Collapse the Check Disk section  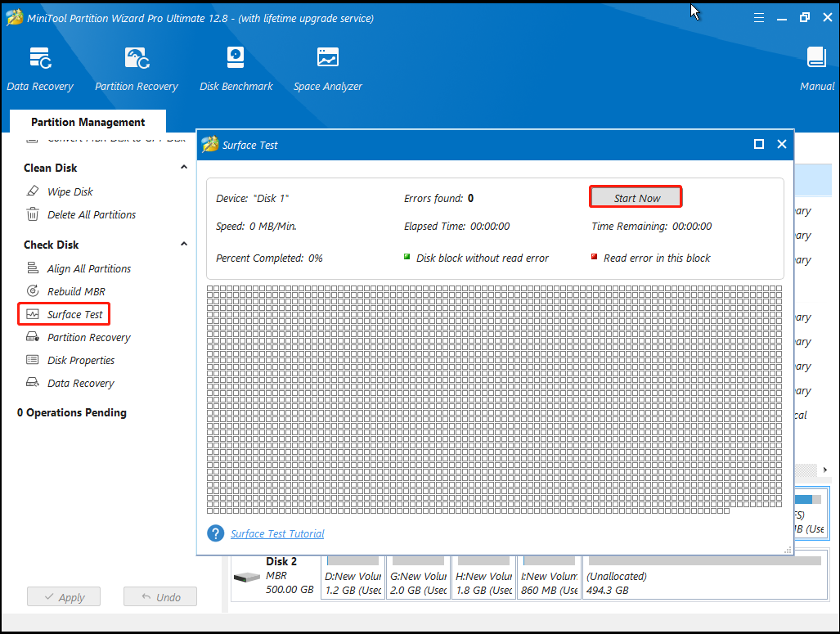[183, 245]
